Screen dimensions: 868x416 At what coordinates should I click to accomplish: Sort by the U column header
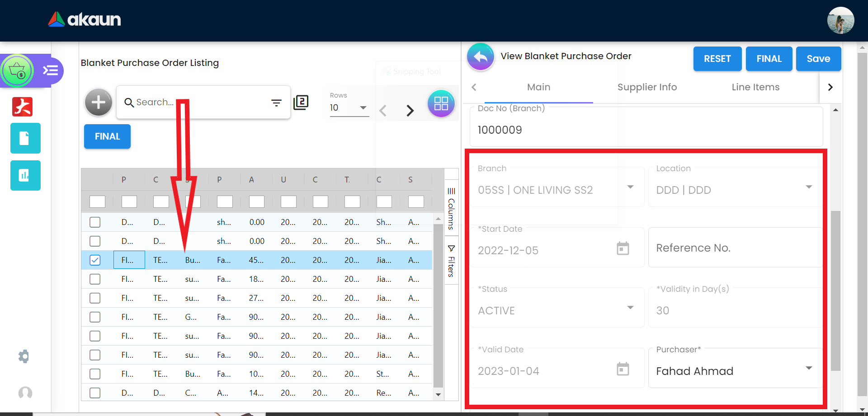tap(283, 180)
